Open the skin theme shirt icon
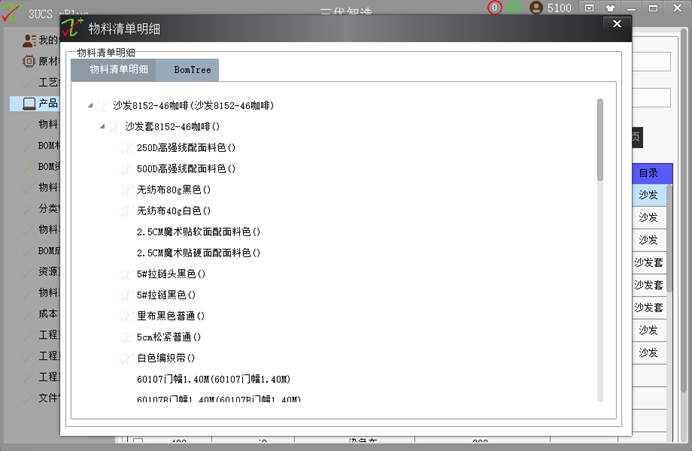The image size is (692, 451). [x=610, y=8]
